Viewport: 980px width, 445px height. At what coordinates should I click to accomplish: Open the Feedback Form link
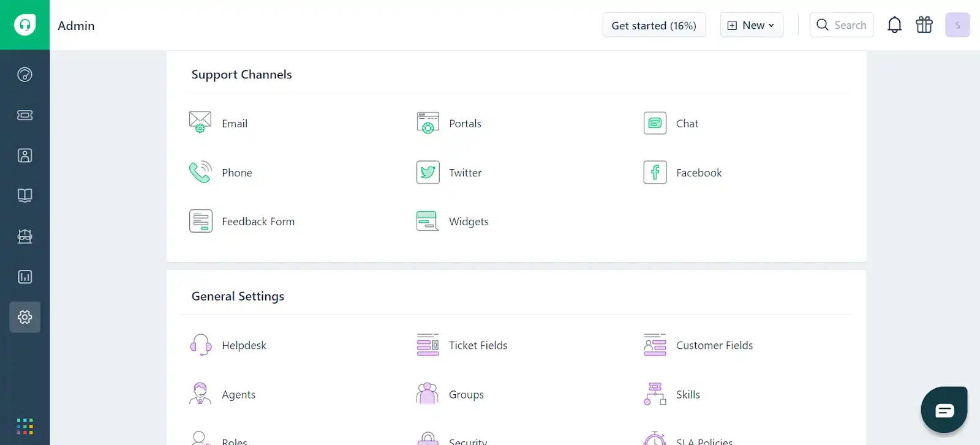point(258,222)
